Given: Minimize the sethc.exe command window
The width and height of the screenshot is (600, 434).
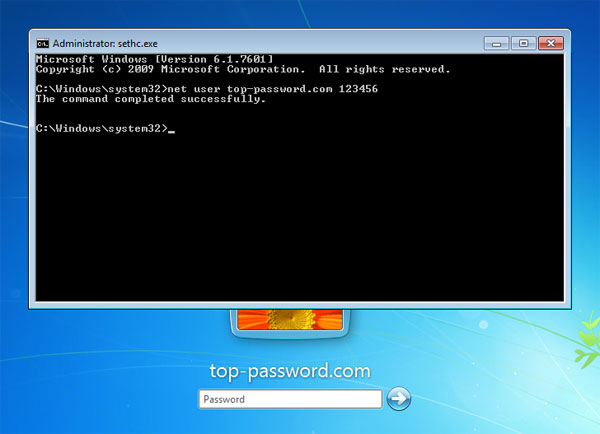Looking at the screenshot, I should [497, 43].
